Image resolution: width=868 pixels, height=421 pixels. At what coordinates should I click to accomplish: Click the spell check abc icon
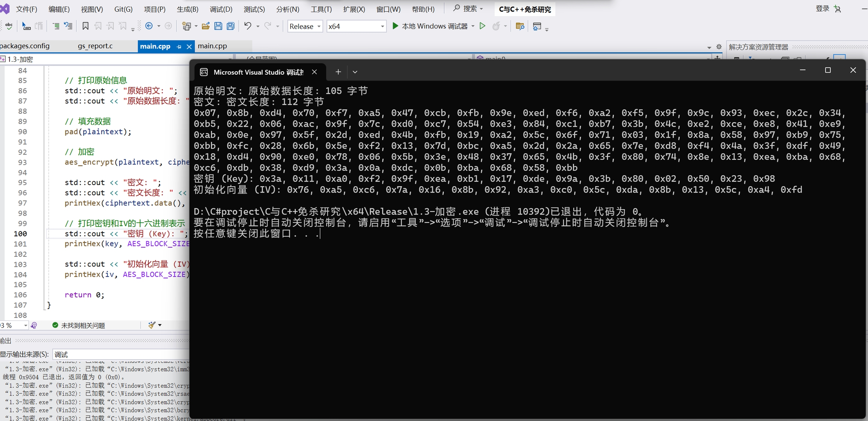pos(9,26)
